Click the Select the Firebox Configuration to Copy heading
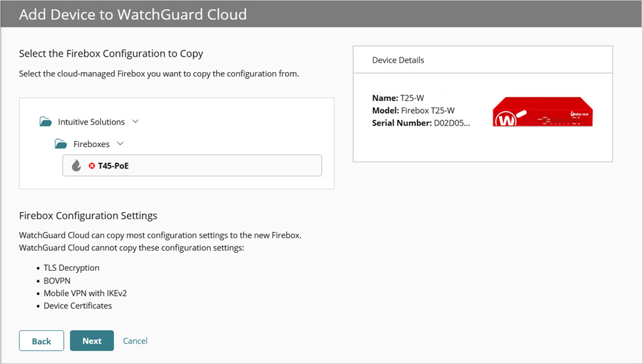The width and height of the screenshot is (643, 364). point(111,54)
